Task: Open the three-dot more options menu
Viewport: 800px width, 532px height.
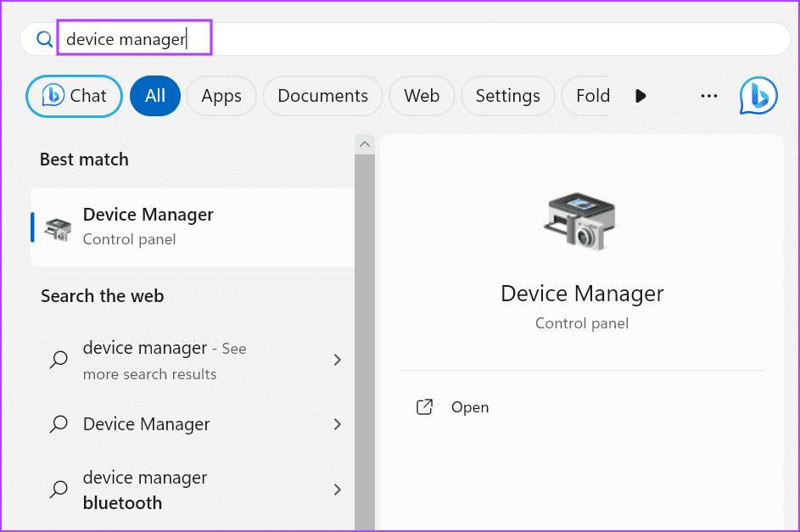Action: tap(708, 96)
